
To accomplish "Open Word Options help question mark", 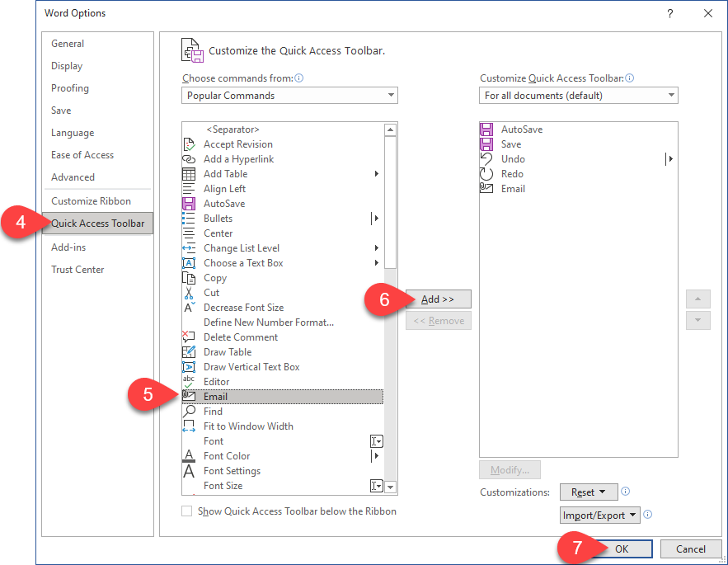I will (670, 13).
